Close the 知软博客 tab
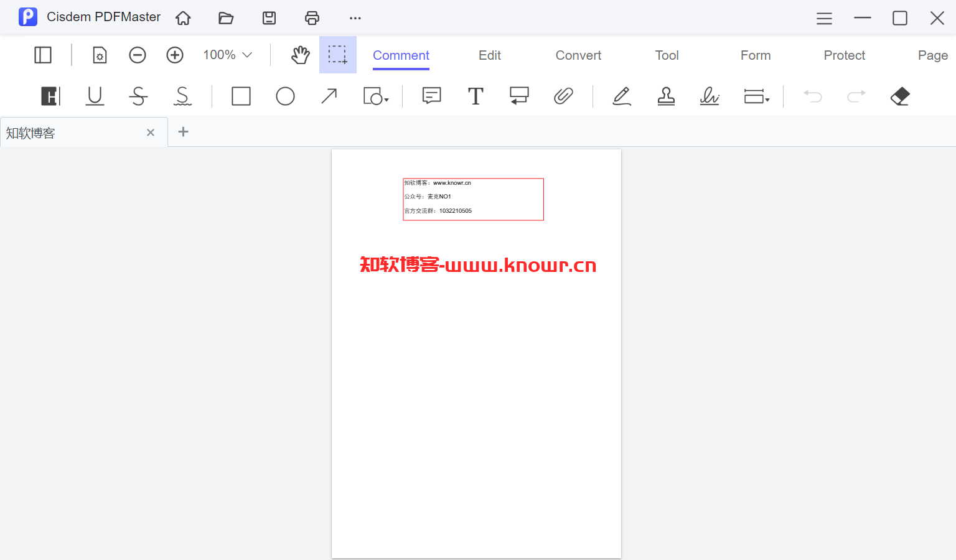This screenshot has height=560, width=956. point(151,133)
